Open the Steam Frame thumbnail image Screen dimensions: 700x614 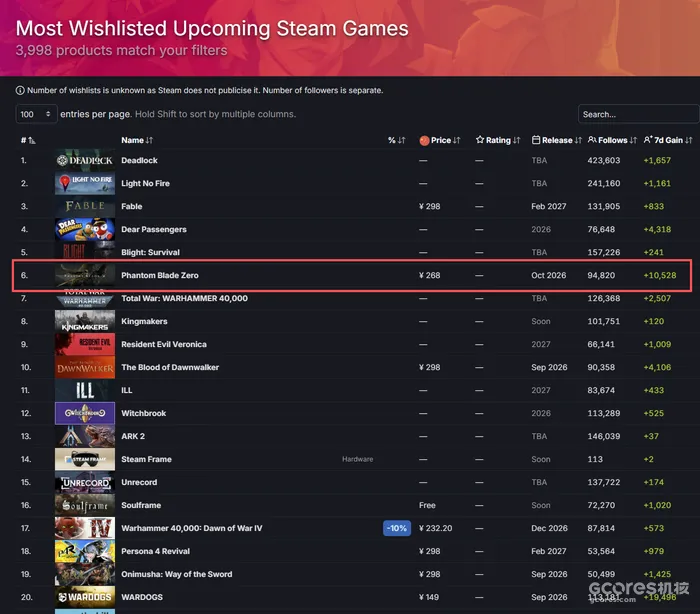point(85,459)
